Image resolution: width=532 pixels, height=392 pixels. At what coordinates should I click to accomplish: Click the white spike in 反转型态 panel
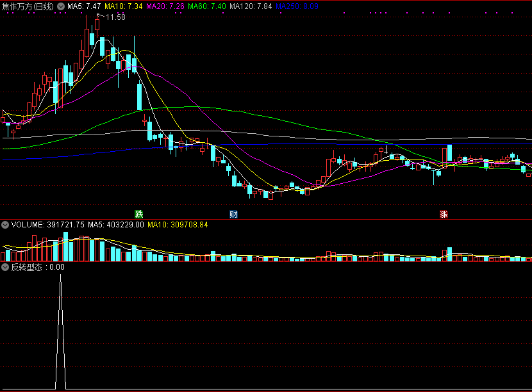coord(61,332)
